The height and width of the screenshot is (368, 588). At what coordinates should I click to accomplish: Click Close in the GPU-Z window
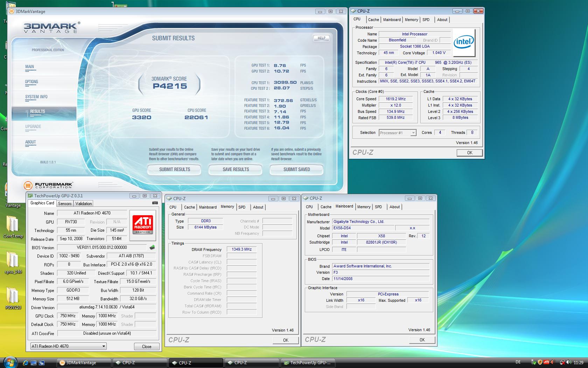[x=147, y=347]
